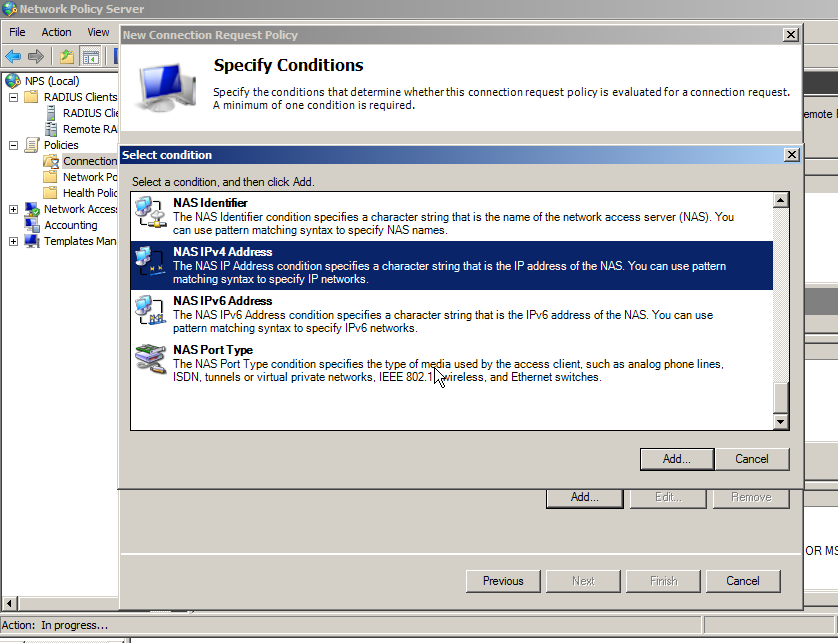838x643 pixels.
Task: Select the Network Access Protection icon
Action: (31, 210)
